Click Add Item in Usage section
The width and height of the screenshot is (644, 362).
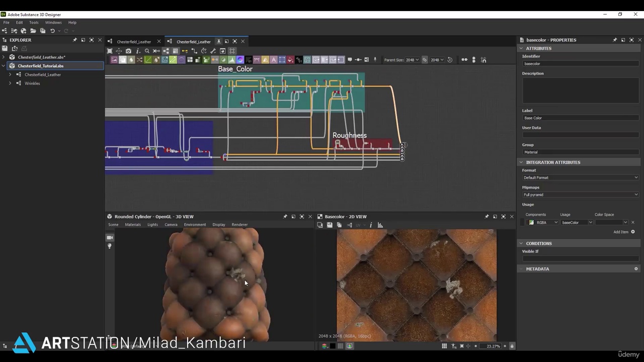[624, 232]
